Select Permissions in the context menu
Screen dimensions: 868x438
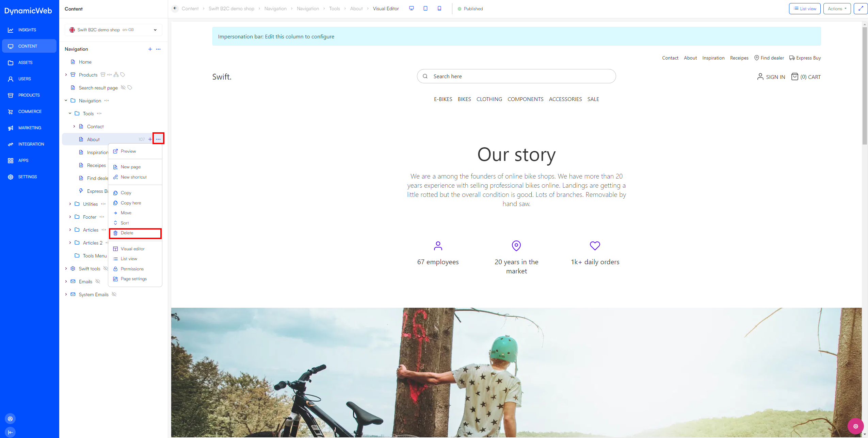[x=132, y=269]
